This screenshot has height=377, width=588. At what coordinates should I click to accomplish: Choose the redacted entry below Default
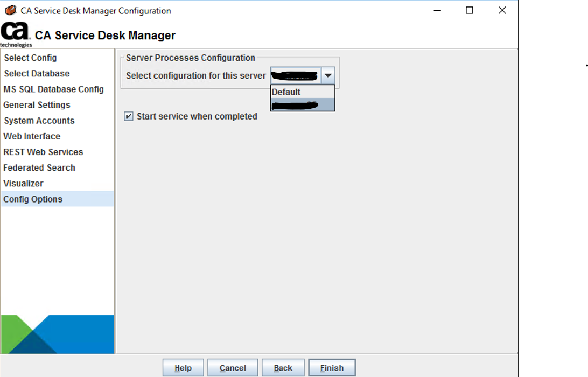[x=302, y=104]
